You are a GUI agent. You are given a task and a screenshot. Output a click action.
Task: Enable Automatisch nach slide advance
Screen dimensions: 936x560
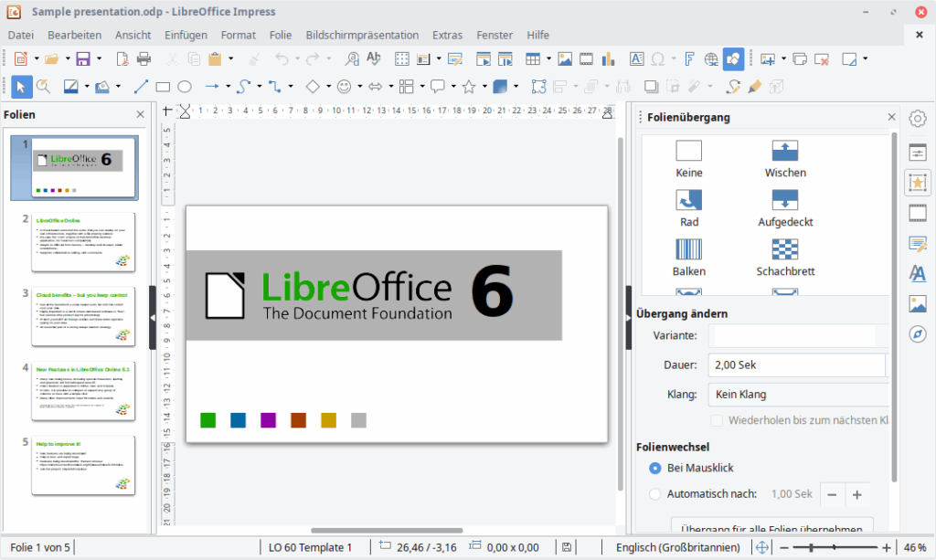[x=654, y=493]
